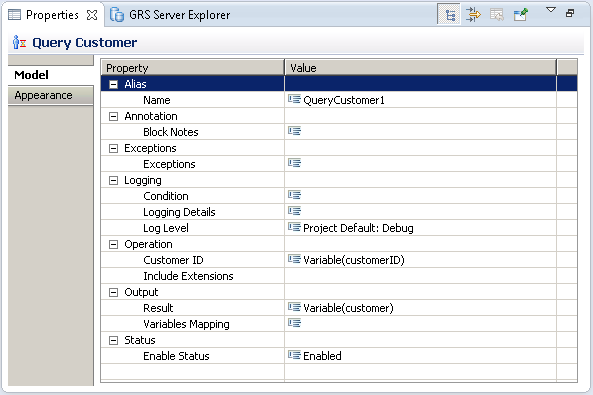Click Pin to Selection toolbar icon
The image size is (593, 395).
(x=521, y=15)
